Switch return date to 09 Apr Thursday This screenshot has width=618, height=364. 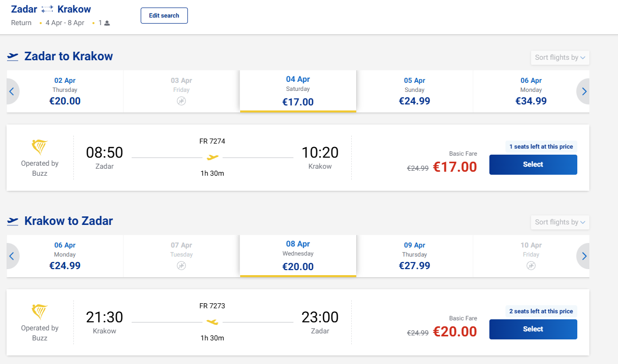(x=415, y=256)
